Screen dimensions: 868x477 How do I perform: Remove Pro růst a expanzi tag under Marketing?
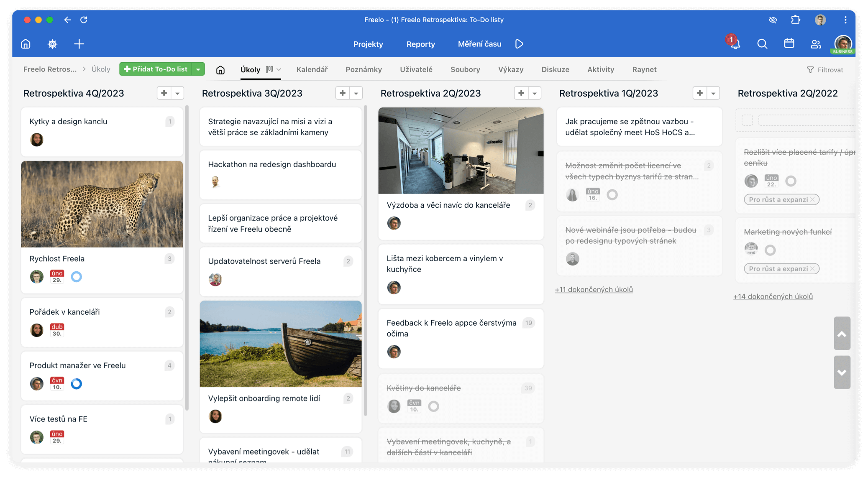(812, 269)
